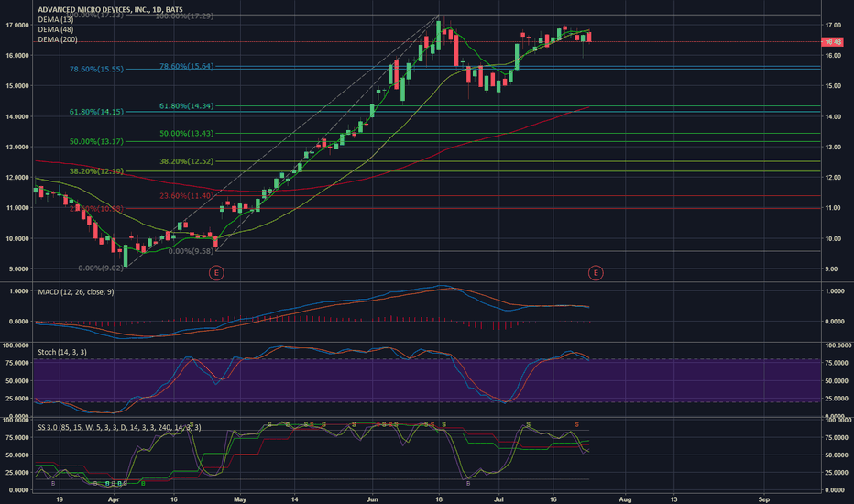Select the 38.20%(12.19) Fibonacci label
The width and height of the screenshot is (854, 504).
pyautogui.click(x=96, y=171)
